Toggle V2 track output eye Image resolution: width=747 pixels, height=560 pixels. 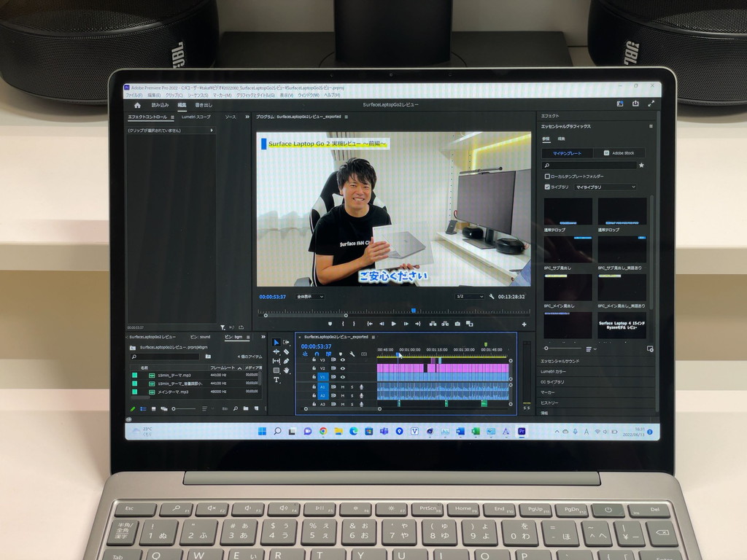[x=343, y=368]
